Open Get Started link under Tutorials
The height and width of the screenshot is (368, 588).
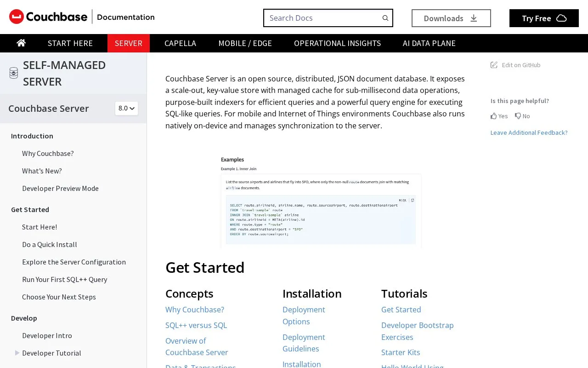(401, 310)
